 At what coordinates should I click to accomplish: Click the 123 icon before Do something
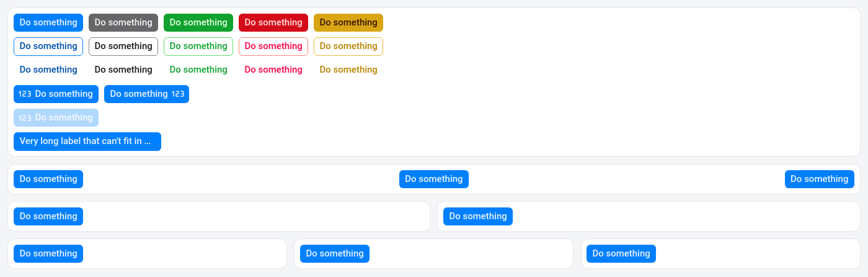(25, 94)
